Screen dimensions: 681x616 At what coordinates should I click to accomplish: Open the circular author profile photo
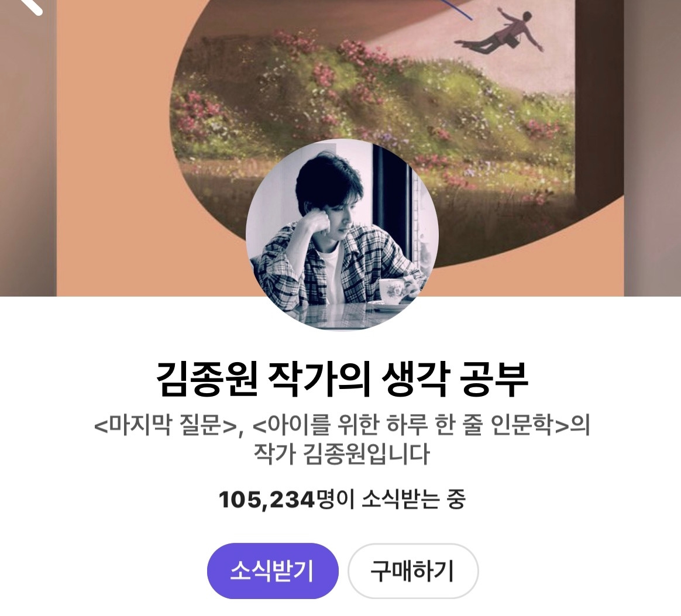coord(342,234)
